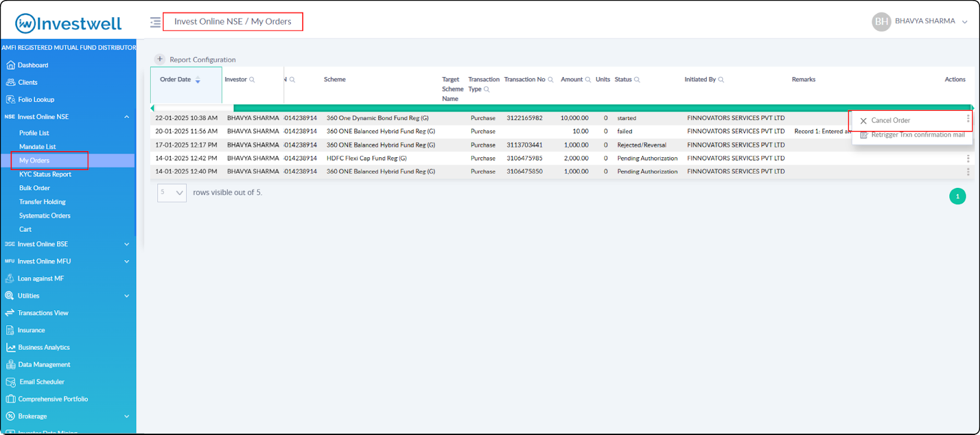Open Bulk Order page
Image resolution: width=980 pixels, height=435 pixels.
coord(34,188)
